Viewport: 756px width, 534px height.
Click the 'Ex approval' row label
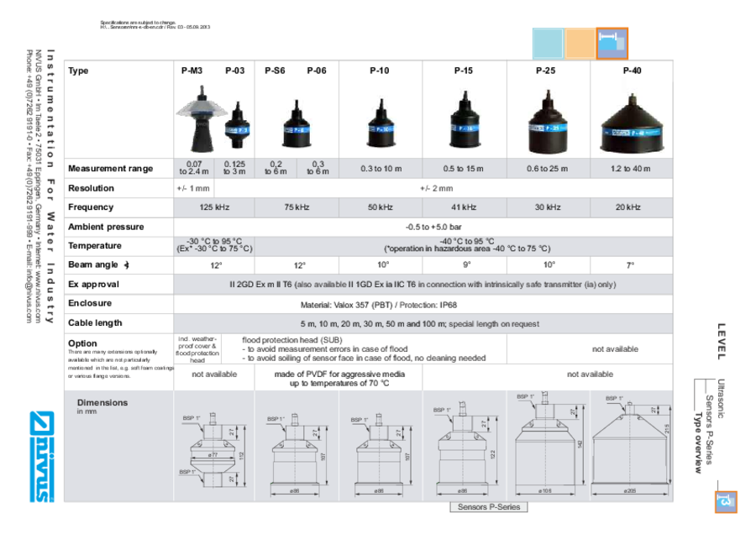click(x=93, y=285)
